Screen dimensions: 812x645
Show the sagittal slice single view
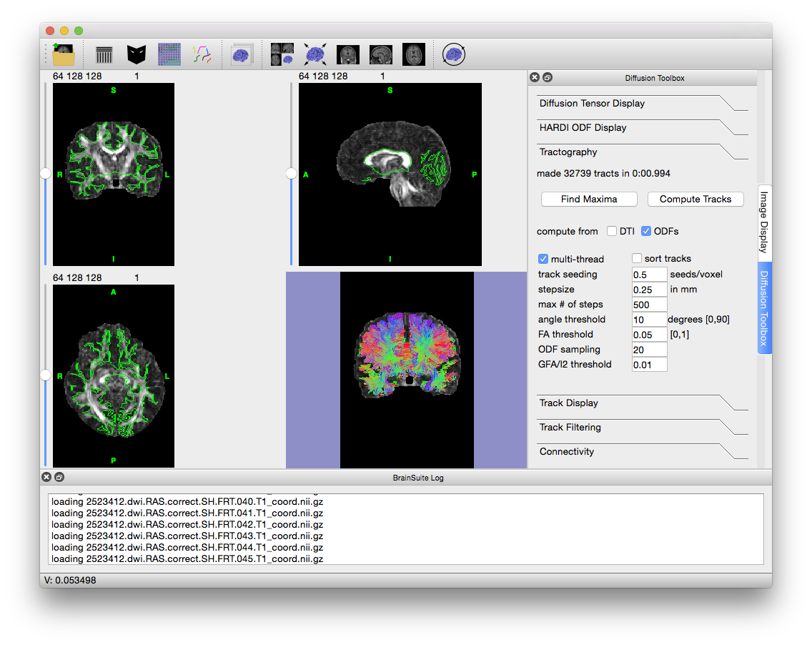pos(381,54)
